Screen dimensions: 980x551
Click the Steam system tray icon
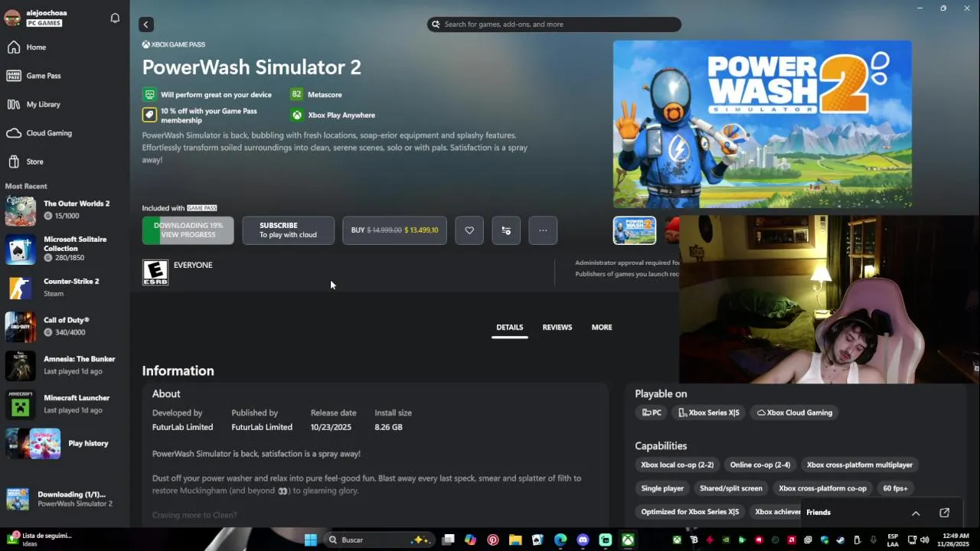tap(841, 540)
